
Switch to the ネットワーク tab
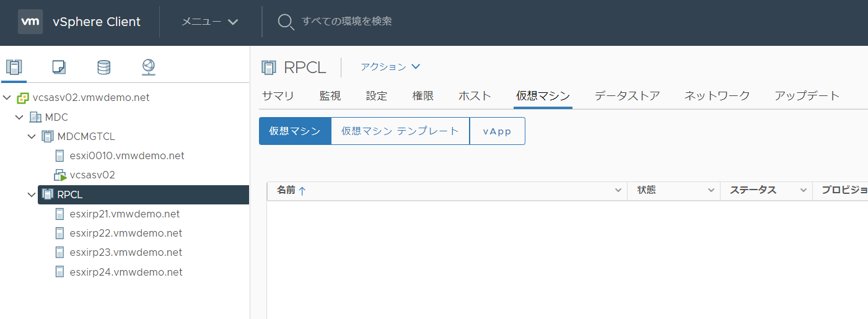click(x=717, y=96)
